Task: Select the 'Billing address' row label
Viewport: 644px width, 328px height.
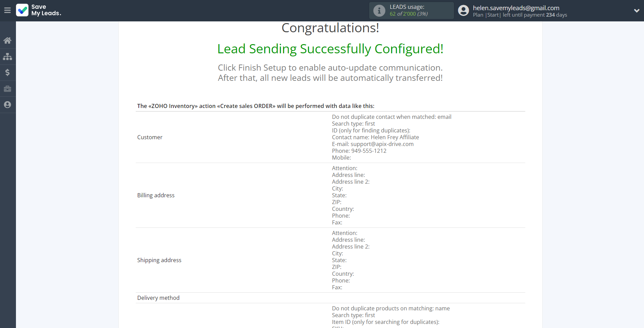Action: (x=156, y=195)
